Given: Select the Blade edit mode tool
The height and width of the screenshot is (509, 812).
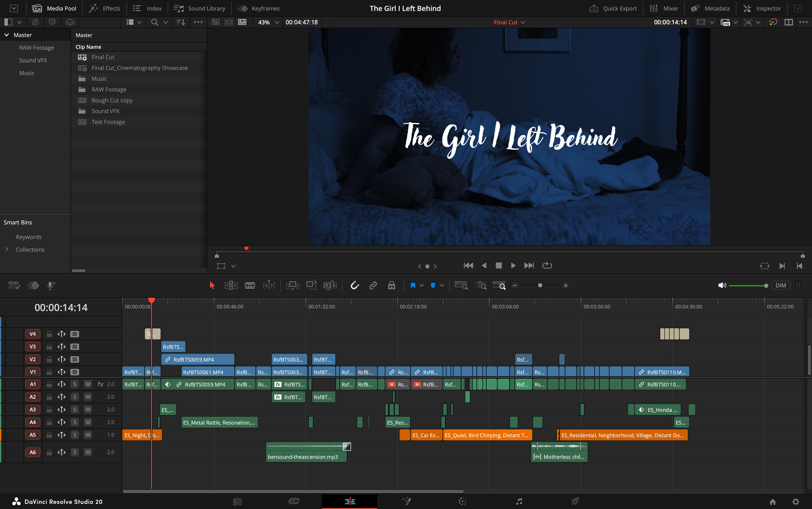Looking at the screenshot, I should click(x=249, y=285).
